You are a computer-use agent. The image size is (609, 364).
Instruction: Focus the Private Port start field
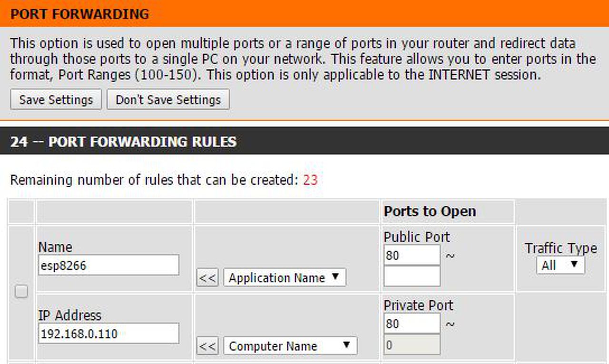click(412, 324)
